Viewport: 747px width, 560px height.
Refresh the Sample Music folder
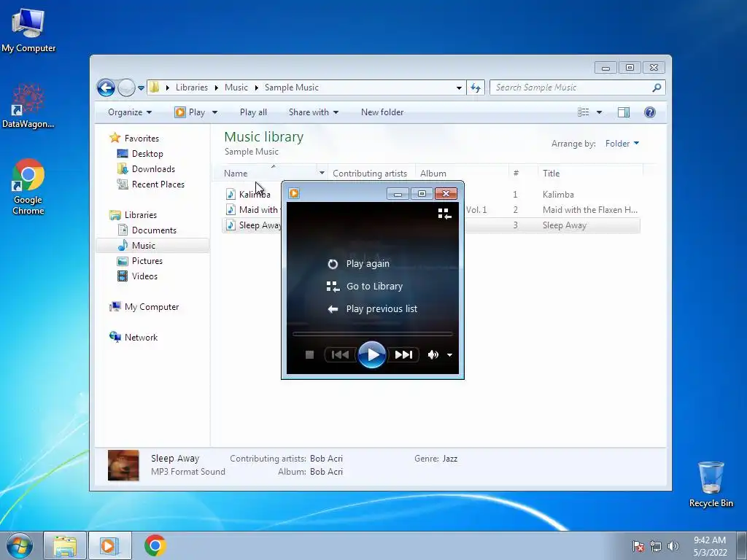click(x=476, y=87)
